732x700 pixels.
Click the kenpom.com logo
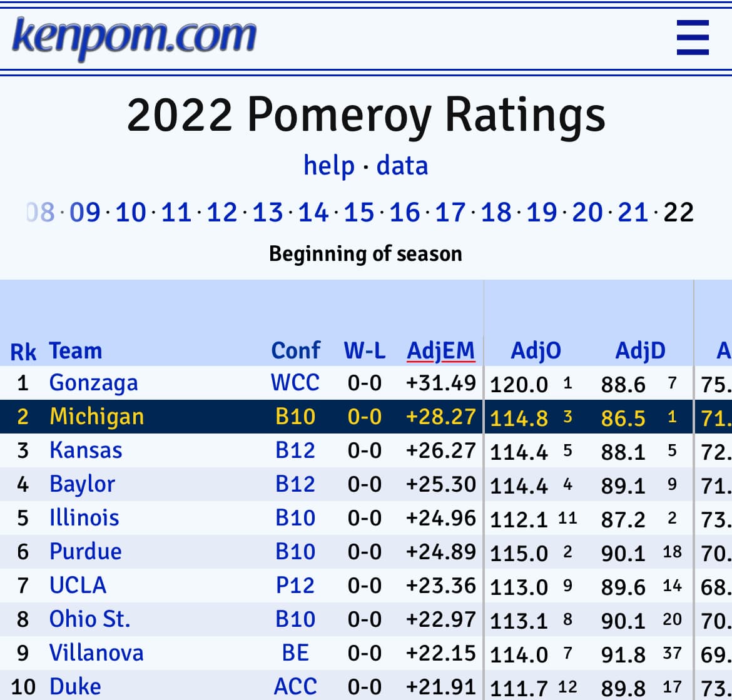pos(134,36)
